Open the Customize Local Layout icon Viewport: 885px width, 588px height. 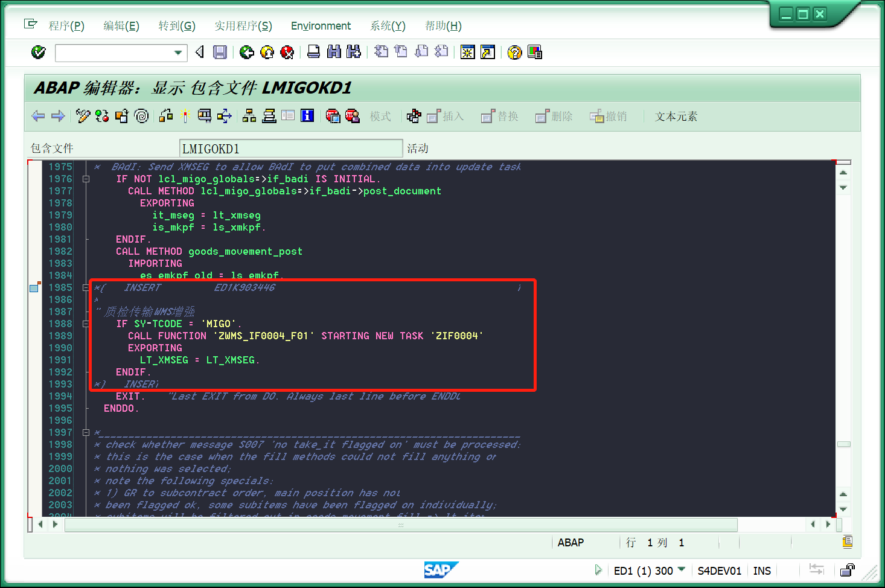pyautogui.click(x=535, y=53)
